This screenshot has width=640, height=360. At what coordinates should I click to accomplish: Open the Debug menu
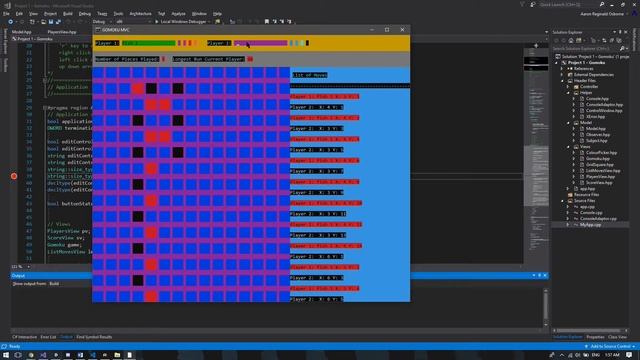coord(84,13)
